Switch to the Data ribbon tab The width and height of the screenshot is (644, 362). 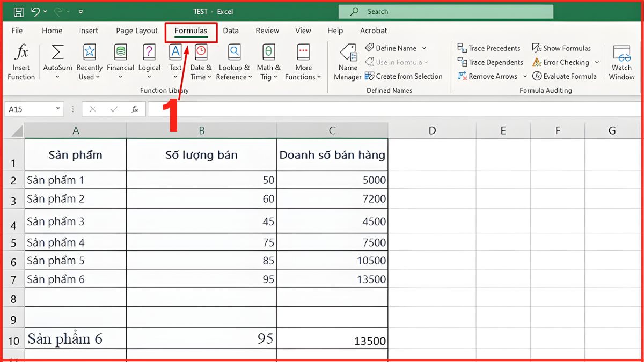[231, 31]
